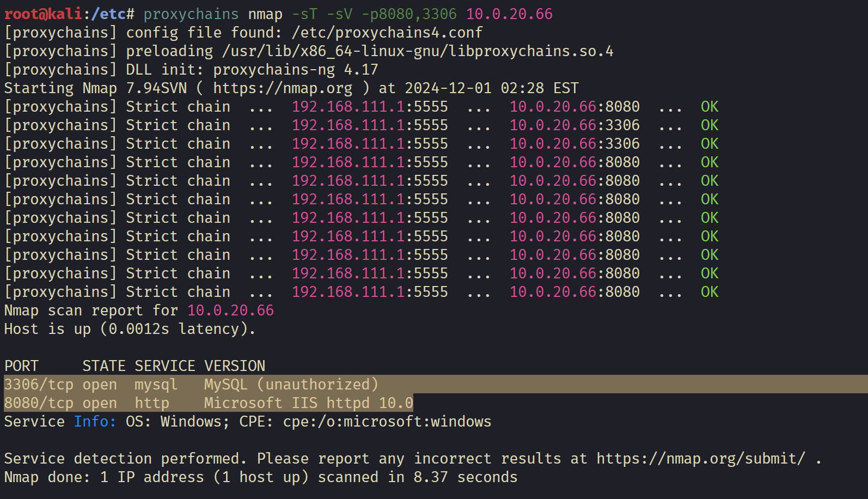868x499 pixels.
Task: Click the MySQL (unauthorized) version text
Action: tap(291, 385)
